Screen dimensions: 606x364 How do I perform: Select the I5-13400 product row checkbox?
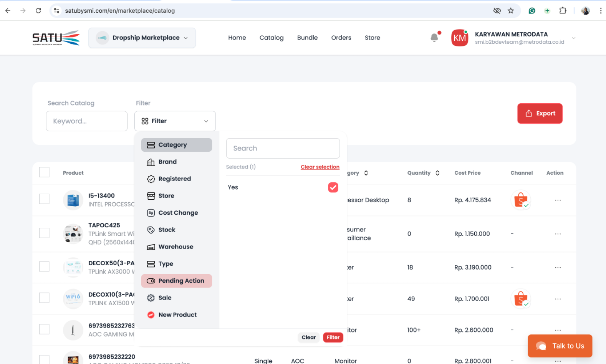click(45, 199)
